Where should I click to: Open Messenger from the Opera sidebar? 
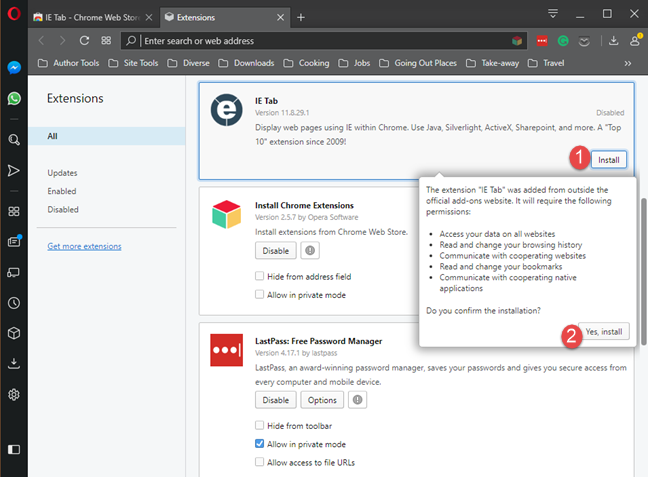pos(14,68)
